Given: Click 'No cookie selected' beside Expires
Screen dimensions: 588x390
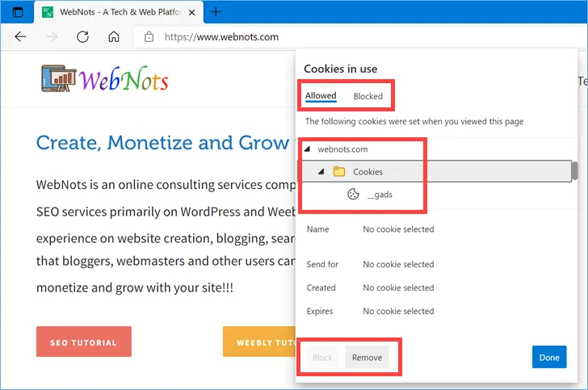Looking at the screenshot, I should pyautogui.click(x=398, y=311).
